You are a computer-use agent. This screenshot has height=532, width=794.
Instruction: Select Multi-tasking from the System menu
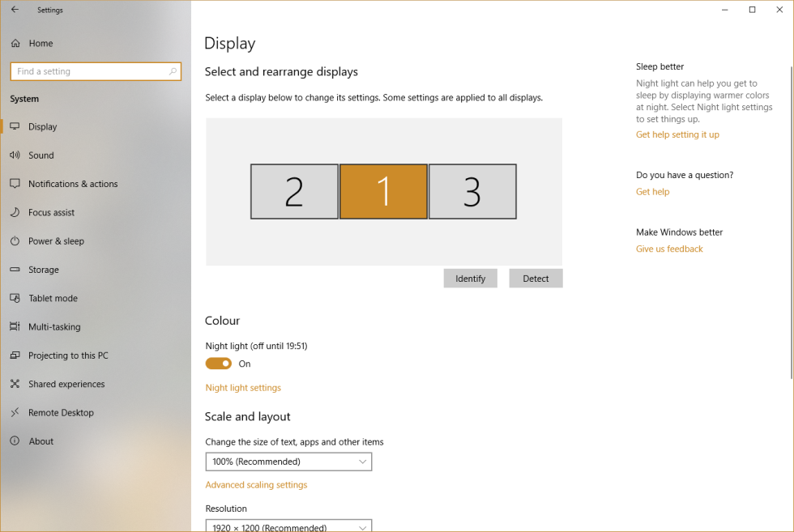tap(58, 326)
